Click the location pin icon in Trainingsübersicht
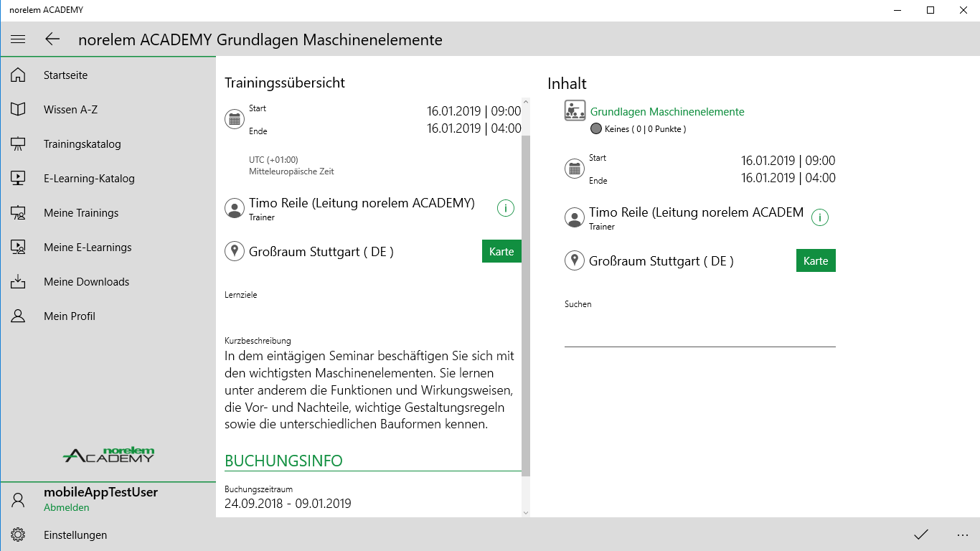The height and width of the screenshot is (551, 980). click(x=235, y=251)
